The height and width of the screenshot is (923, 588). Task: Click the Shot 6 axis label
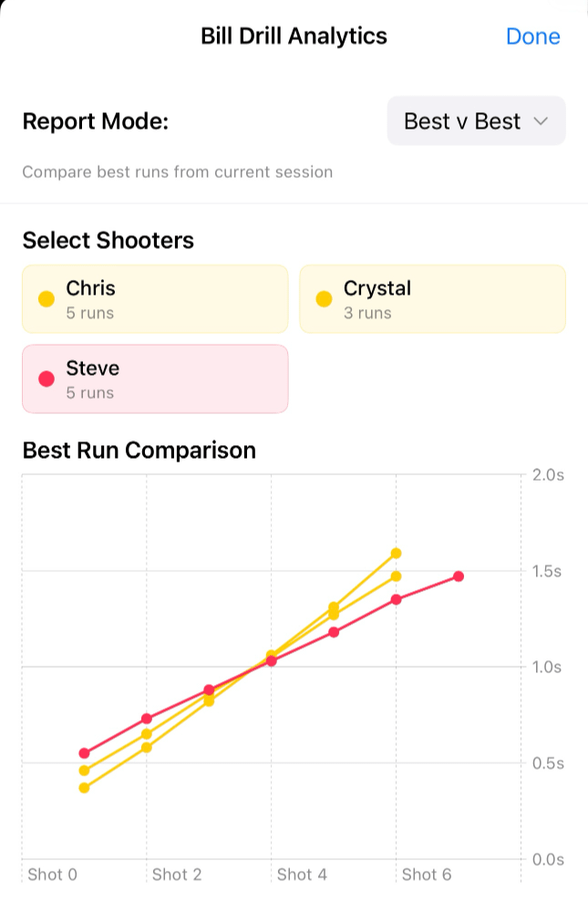[427, 875]
